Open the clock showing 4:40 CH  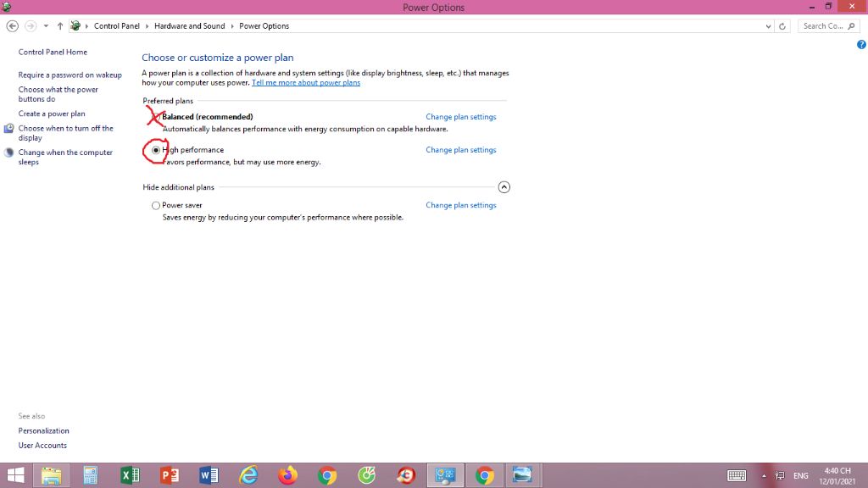coord(837,476)
